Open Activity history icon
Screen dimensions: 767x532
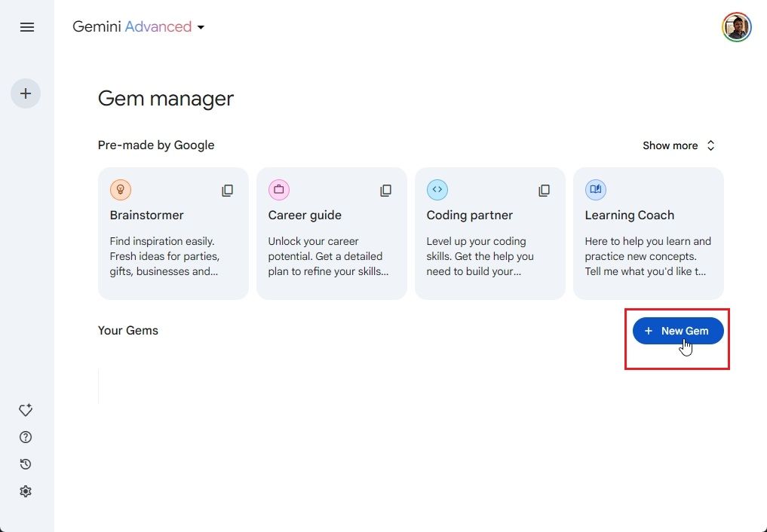pos(26,464)
